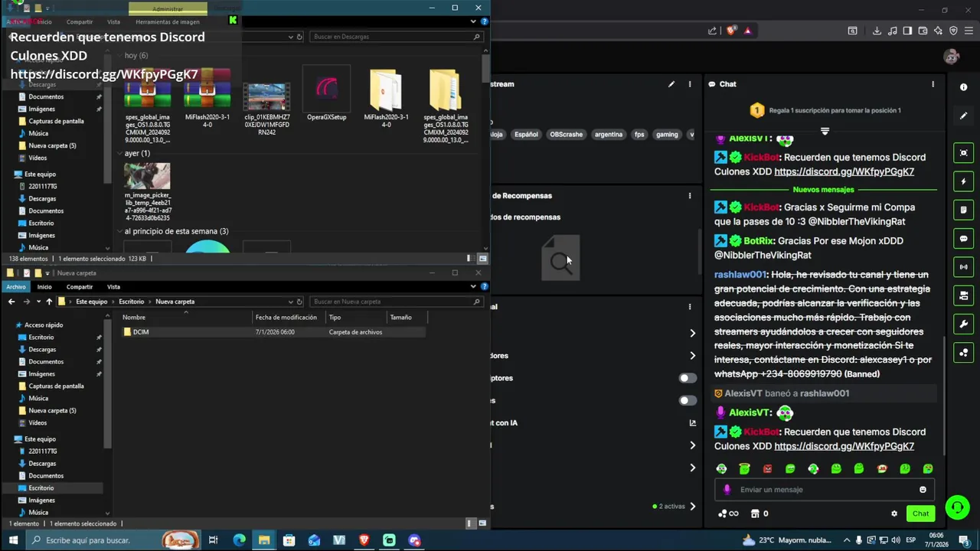Switch to large icons view in Nueva carpeta window
The width and height of the screenshot is (980, 551).
coord(482,523)
